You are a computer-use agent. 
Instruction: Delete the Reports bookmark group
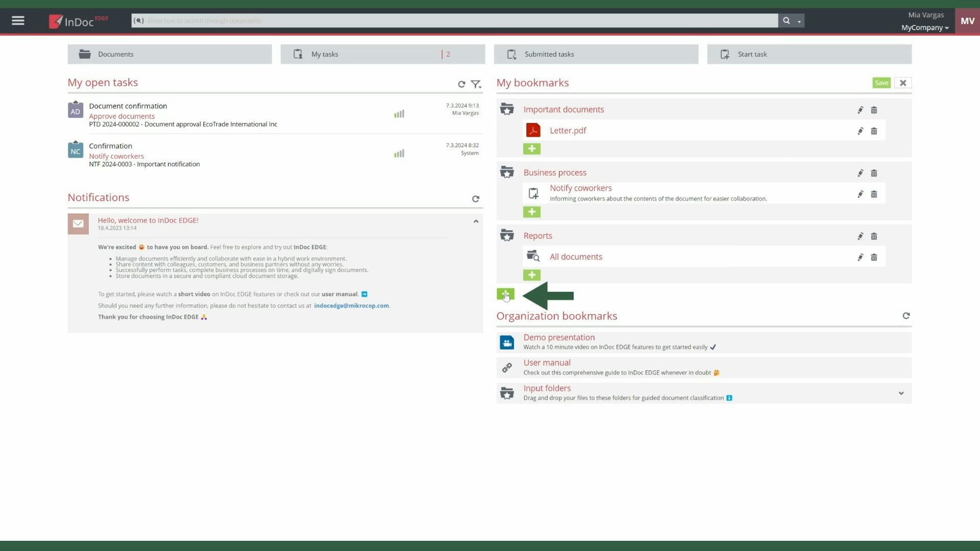874,236
